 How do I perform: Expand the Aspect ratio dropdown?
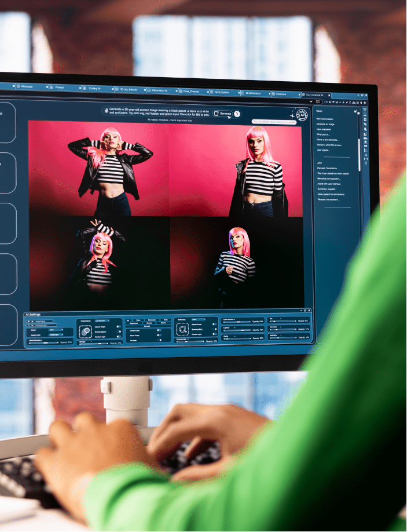click(56, 334)
